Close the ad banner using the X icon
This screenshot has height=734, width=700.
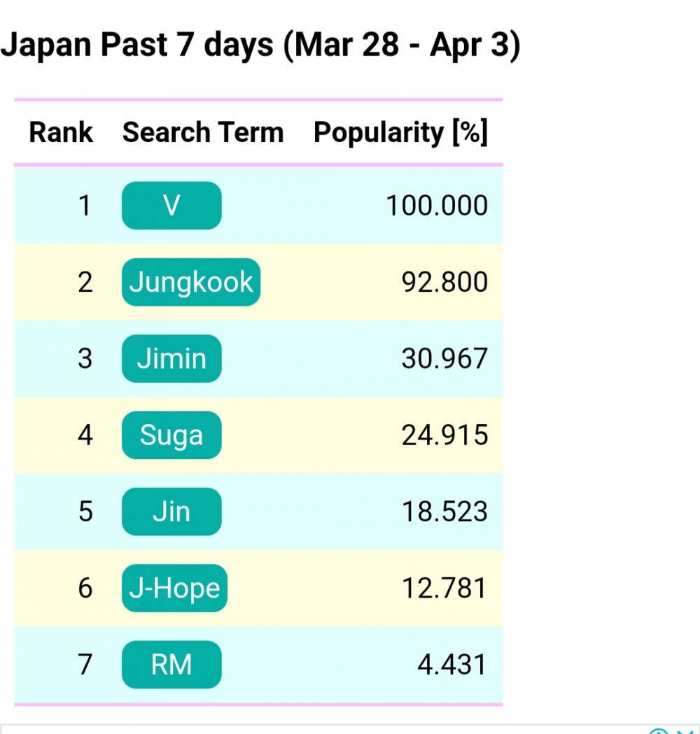pos(685,731)
